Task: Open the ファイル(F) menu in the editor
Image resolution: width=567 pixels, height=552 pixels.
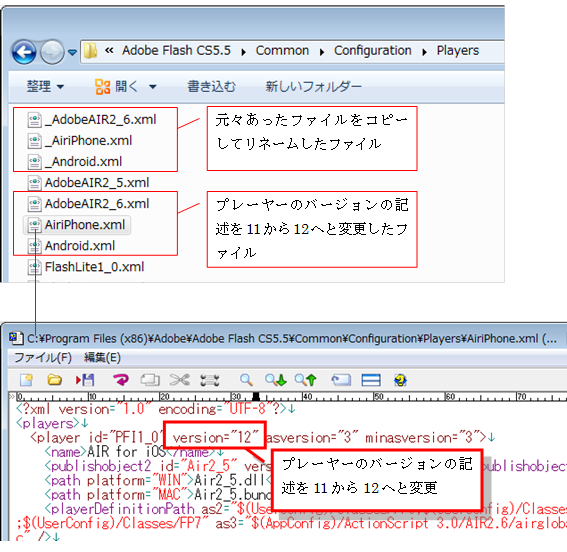Action: pos(43,358)
